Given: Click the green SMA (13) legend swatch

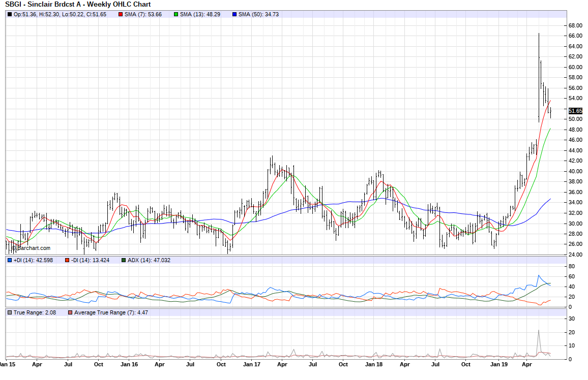Looking at the screenshot, I should click(177, 15).
